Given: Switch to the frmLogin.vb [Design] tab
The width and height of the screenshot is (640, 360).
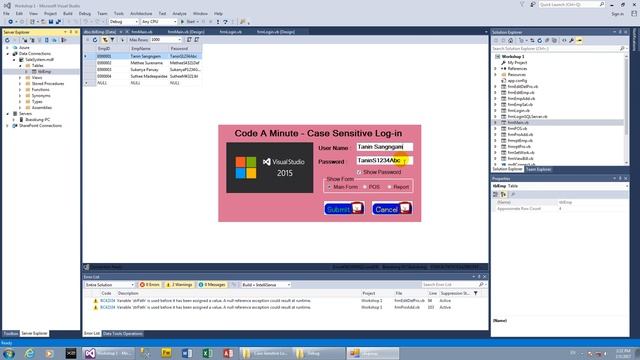Looking at the screenshot, I should click(276, 32).
